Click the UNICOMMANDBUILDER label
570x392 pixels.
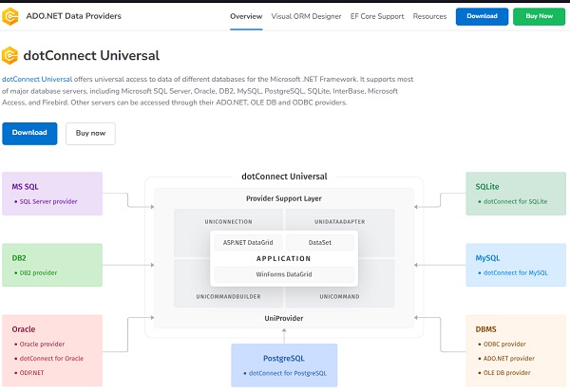[228, 296]
